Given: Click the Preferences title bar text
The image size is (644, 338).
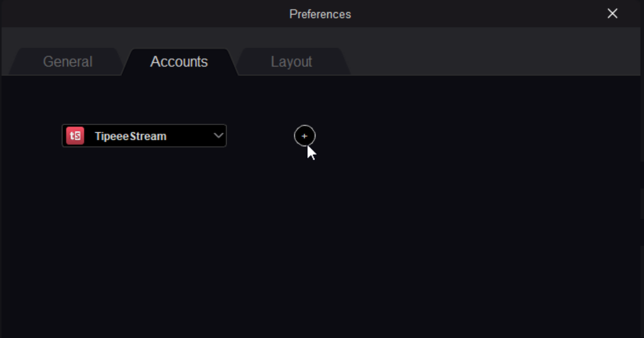Looking at the screenshot, I should click(x=320, y=14).
